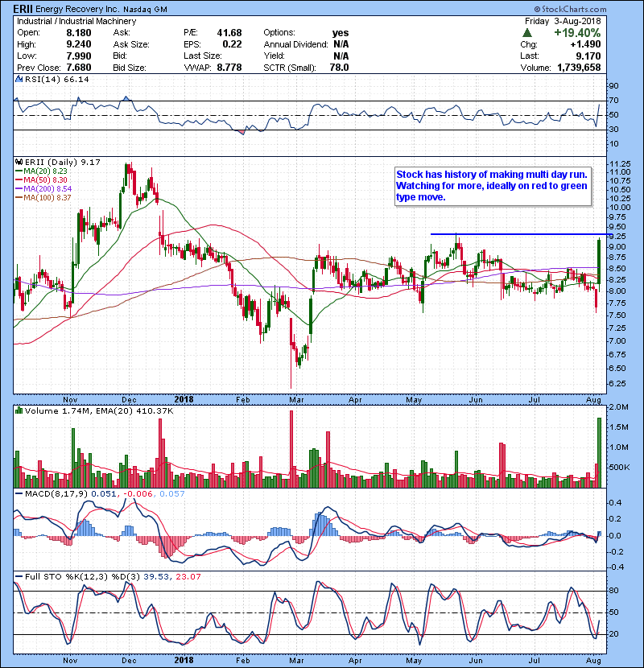The image size is (644, 668).
Task: Click the MA(50) 8.30 legend entry
Action: point(42,180)
